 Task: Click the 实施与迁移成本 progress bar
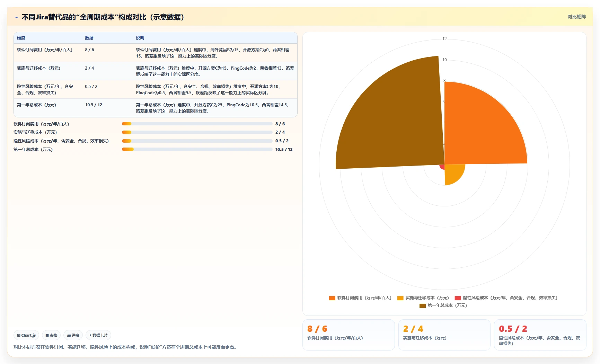point(197,132)
